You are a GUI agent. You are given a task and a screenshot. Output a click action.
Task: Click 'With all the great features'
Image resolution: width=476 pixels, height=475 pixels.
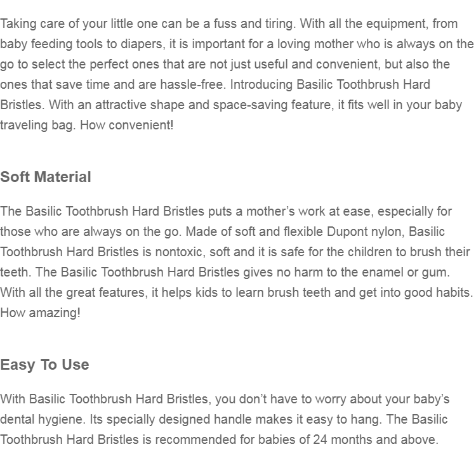click(72, 293)
